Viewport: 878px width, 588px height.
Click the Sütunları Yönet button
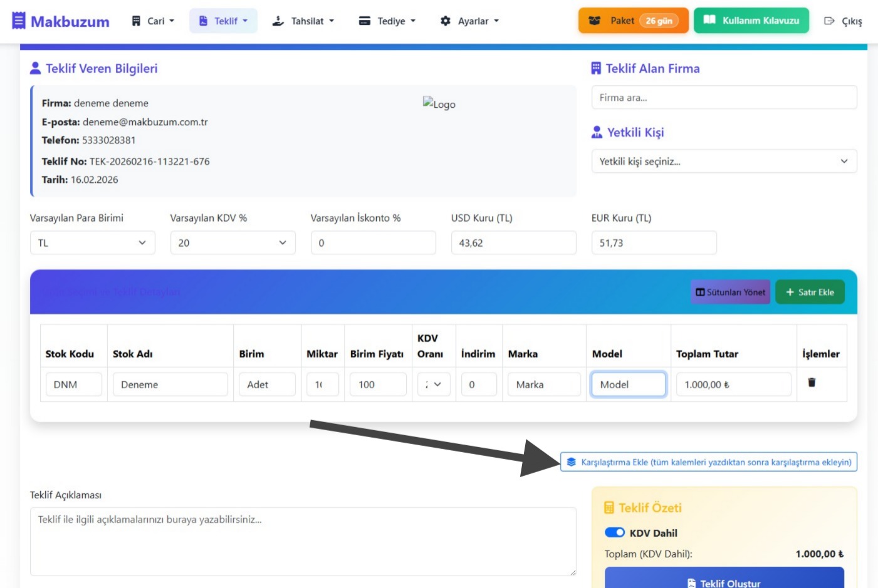730,292
